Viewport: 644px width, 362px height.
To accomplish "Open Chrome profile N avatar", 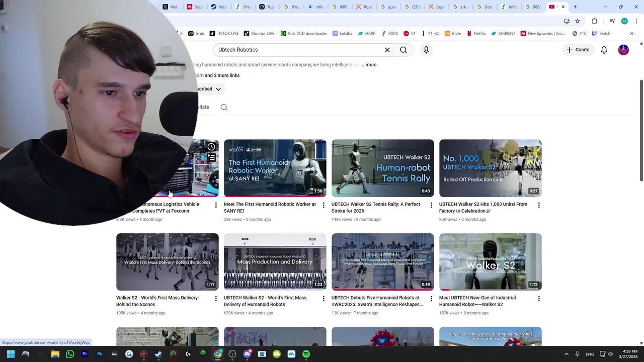I will tap(624, 21).
